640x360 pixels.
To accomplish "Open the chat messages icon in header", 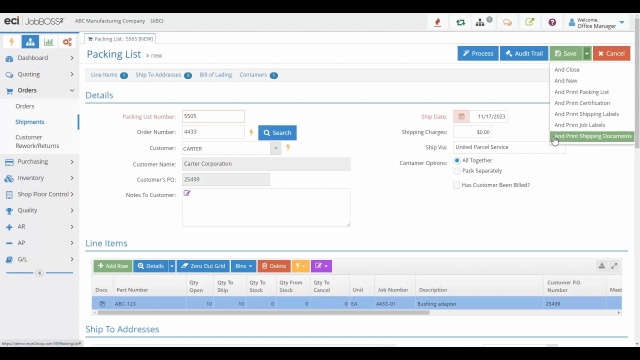I will click(507, 22).
